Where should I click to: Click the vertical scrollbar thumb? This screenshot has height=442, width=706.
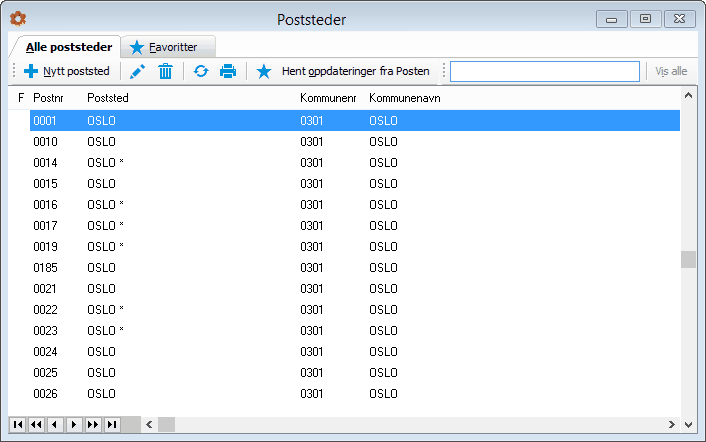tap(688, 259)
